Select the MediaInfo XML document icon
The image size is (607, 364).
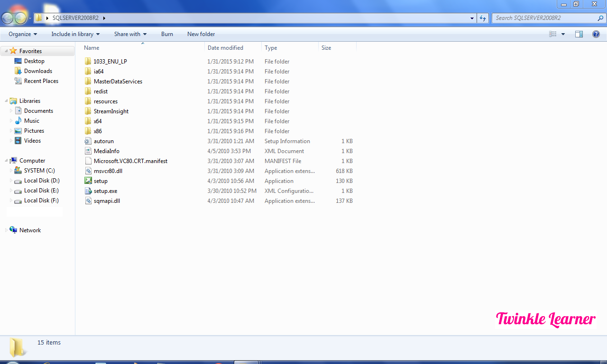point(88,151)
